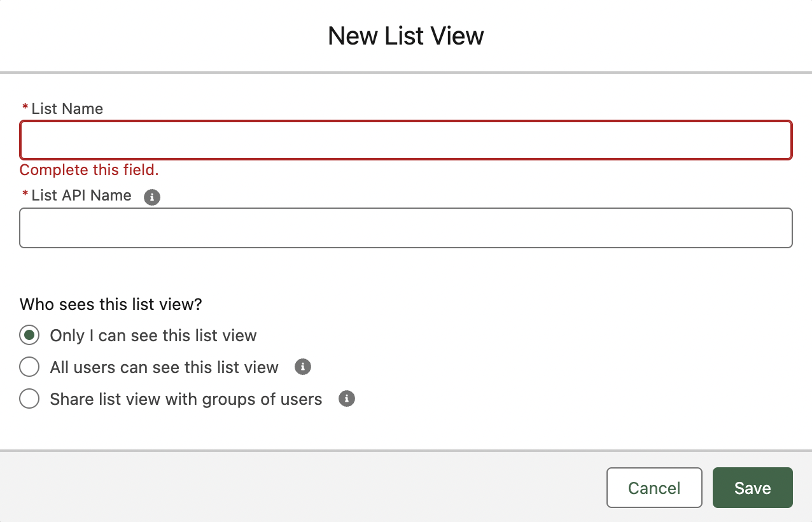Click the "All users can see this list view" text
This screenshot has width=812, height=522.
point(164,367)
